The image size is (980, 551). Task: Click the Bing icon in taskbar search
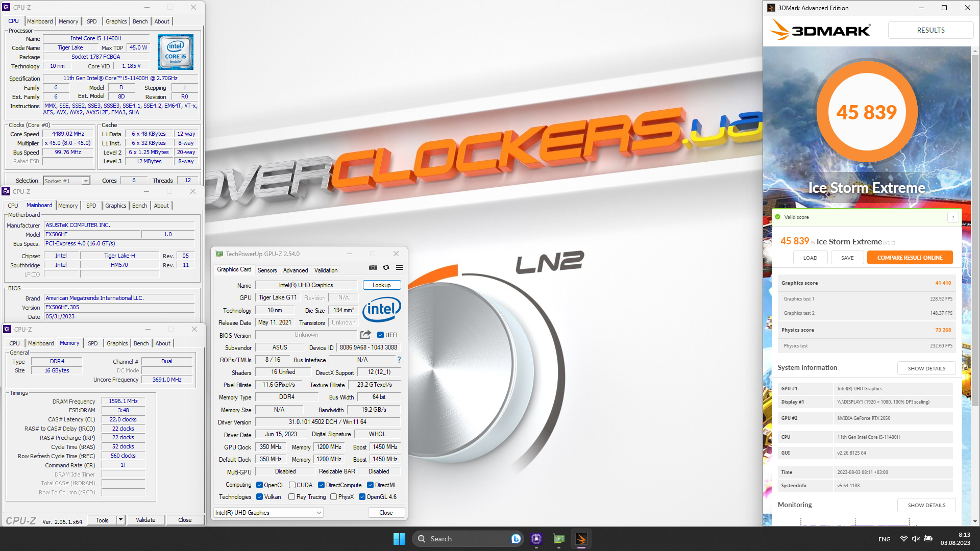click(516, 539)
